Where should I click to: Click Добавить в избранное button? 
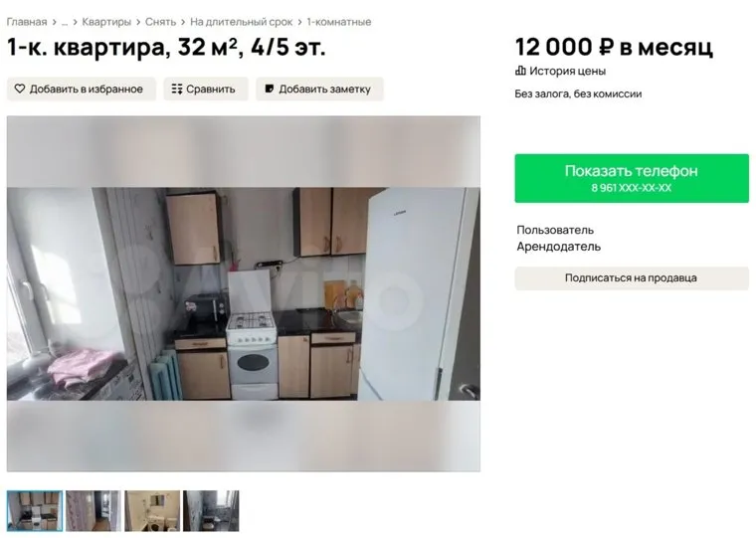pos(82,89)
